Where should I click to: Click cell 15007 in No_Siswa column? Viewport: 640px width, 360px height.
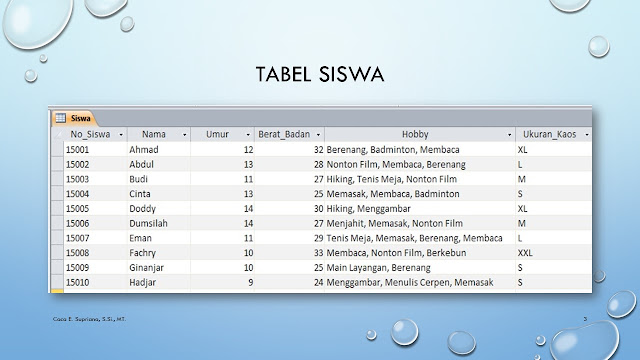(x=96, y=238)
